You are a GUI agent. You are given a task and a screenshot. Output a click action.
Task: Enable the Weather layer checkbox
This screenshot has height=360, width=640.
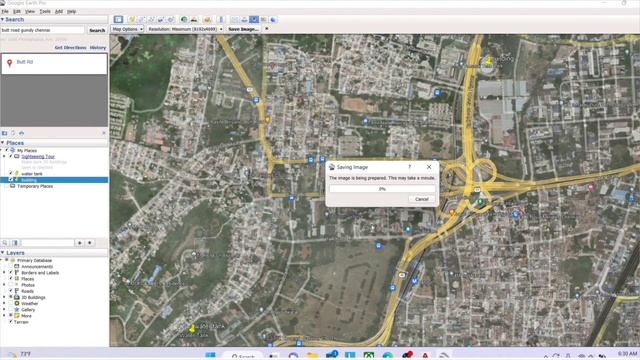(x=11, y=303)
